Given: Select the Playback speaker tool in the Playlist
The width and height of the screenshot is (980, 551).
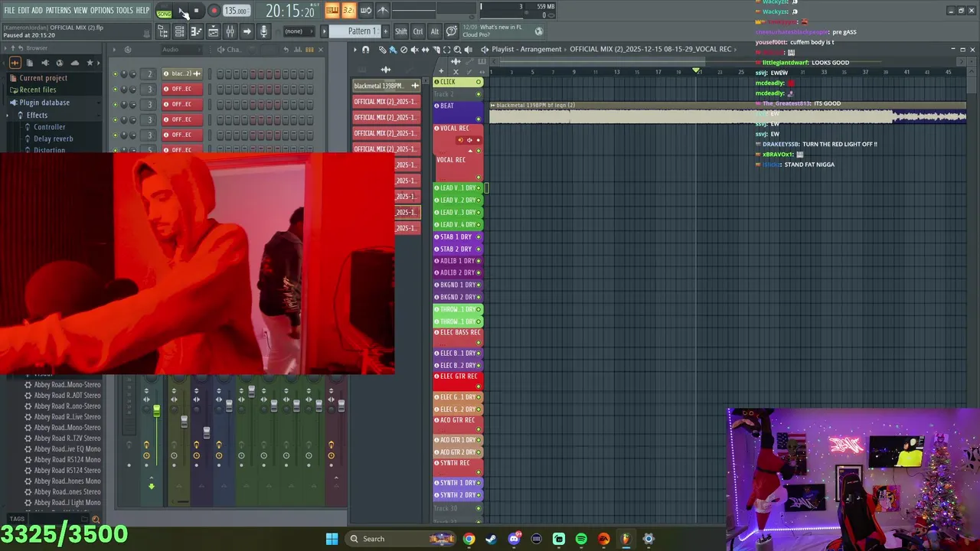Looking at the screenshot, I should point(469,50).
